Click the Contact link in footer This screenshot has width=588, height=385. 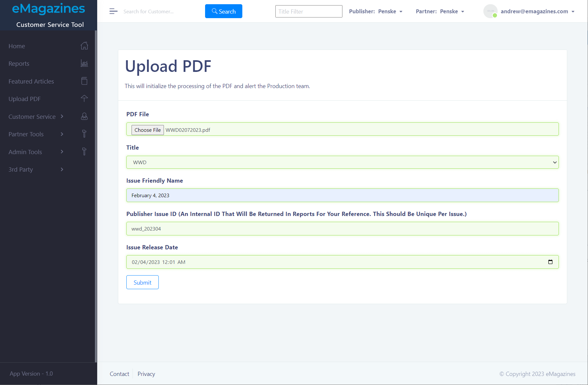tap(119, 374)
